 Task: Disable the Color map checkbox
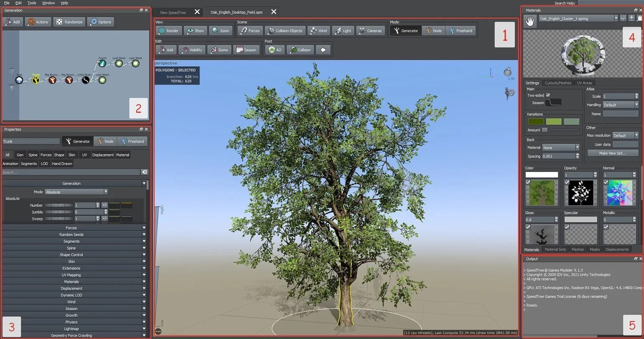[528, 182]
